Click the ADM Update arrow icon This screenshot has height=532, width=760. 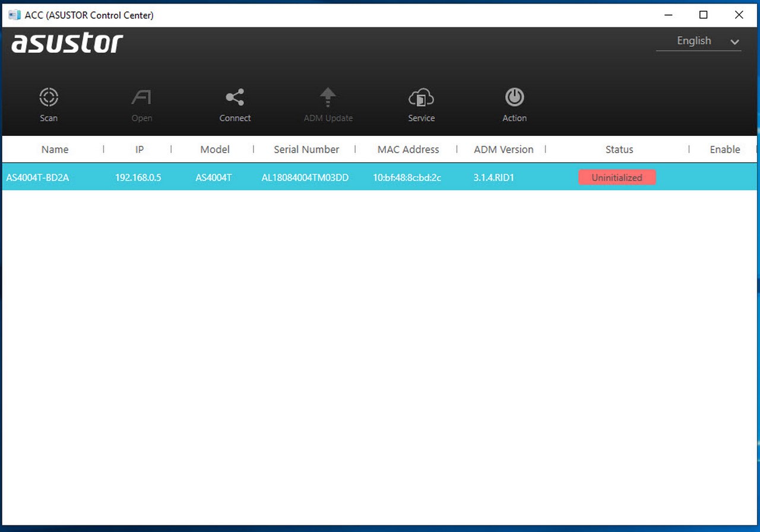[328, 97]
